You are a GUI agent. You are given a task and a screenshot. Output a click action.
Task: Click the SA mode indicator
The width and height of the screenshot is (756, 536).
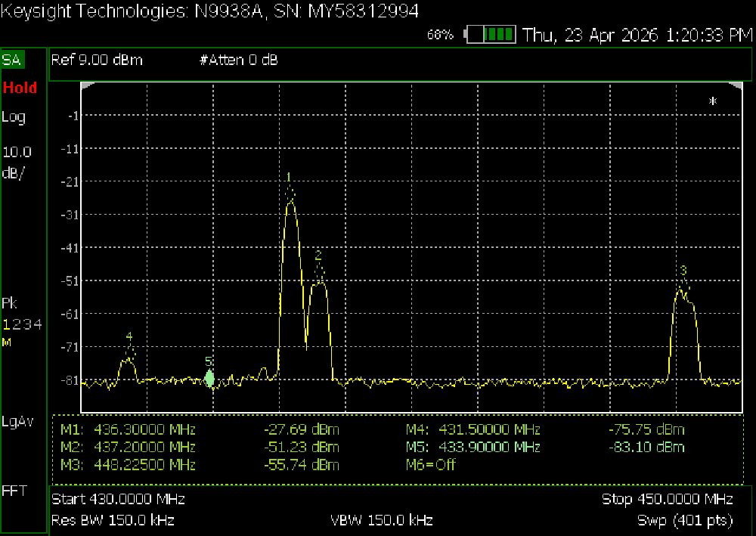[x=12, y=60]
